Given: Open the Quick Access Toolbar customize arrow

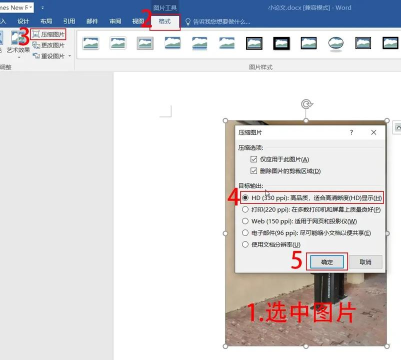Looking at the screenshot, I should tap(42, 8).
